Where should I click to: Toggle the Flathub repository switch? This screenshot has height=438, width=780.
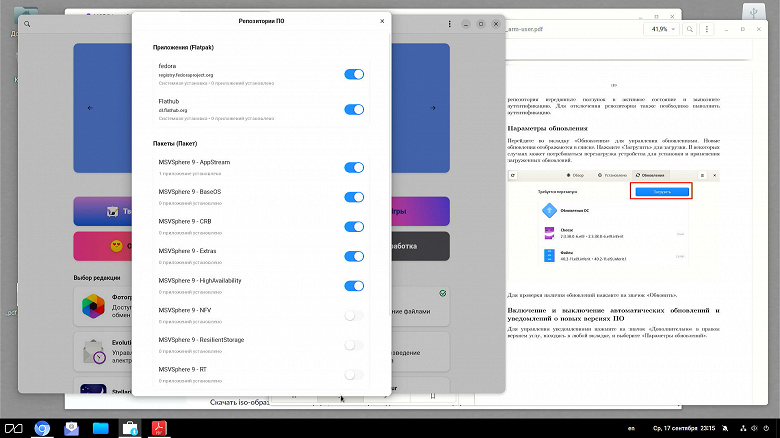click(x=354, y=110)
